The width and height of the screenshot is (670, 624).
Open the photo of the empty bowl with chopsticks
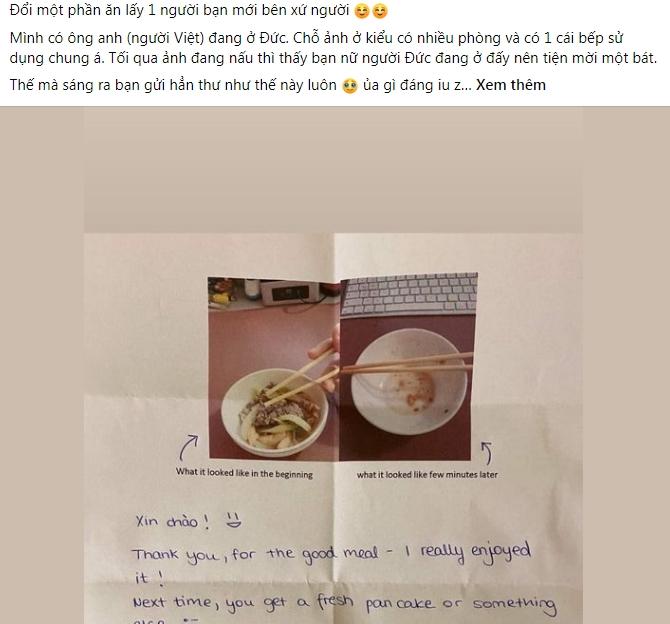coord(408,367)
